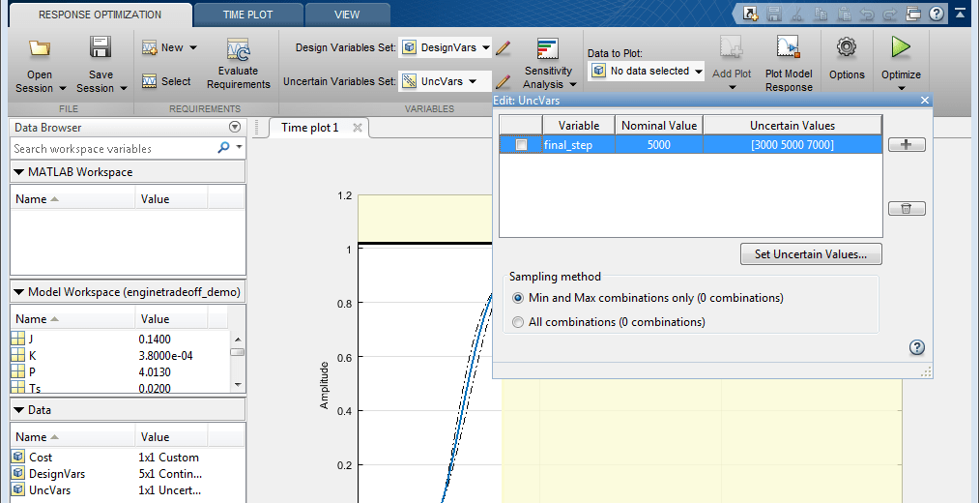Open the Options gear
Viewport: 980px width, 503px height.
[x=847, y=58]
